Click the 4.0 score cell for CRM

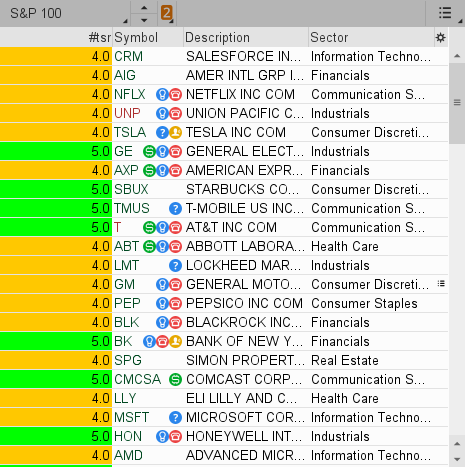pyautogui.click(x=56, y=56)
